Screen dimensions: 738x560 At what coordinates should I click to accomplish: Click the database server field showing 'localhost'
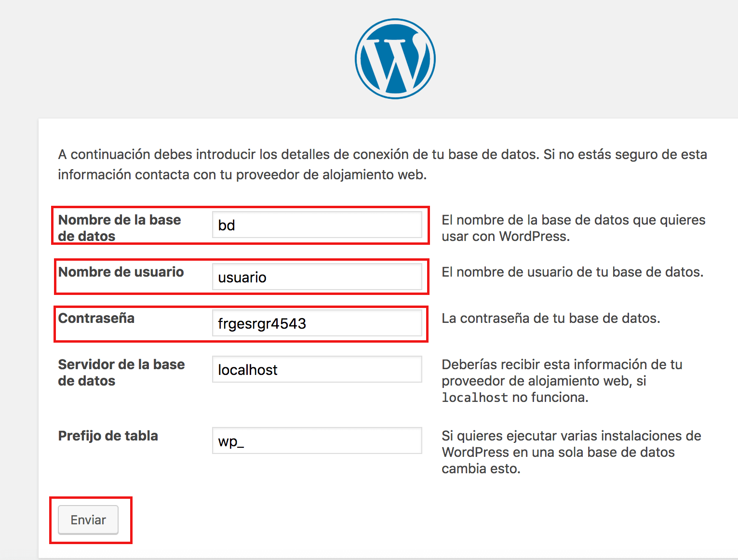click(x=317, y=370)
